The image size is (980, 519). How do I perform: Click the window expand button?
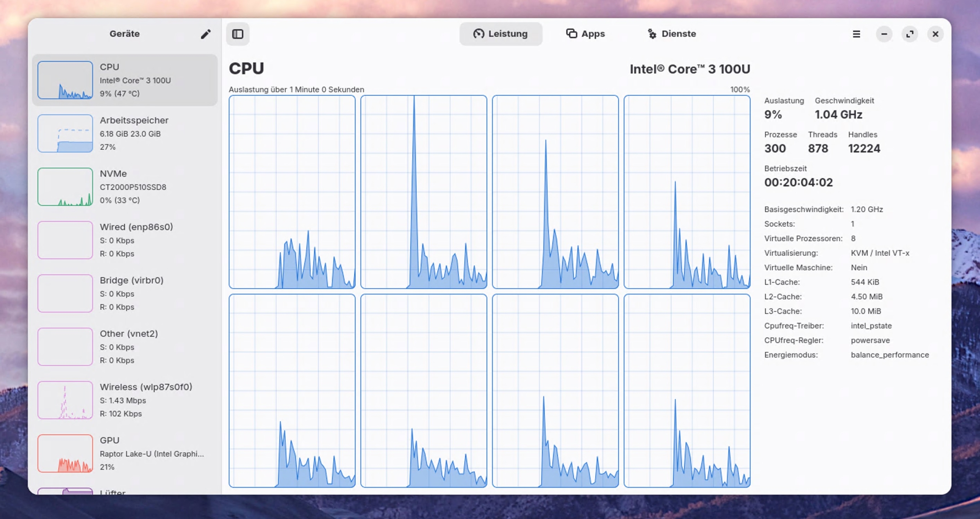point(910,34)
